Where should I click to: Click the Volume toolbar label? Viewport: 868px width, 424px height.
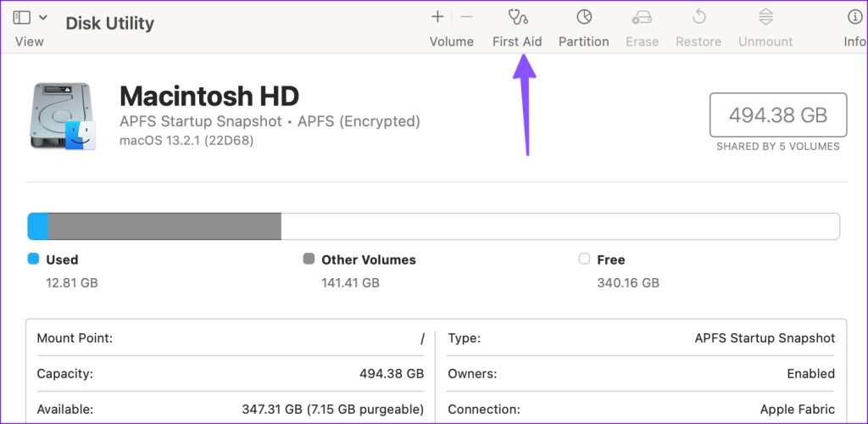451,42
